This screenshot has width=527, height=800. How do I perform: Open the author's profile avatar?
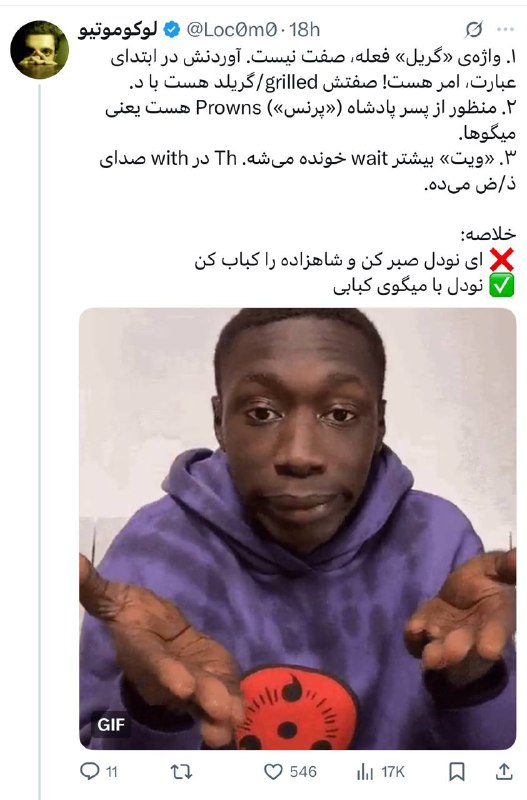coord(39,49)
